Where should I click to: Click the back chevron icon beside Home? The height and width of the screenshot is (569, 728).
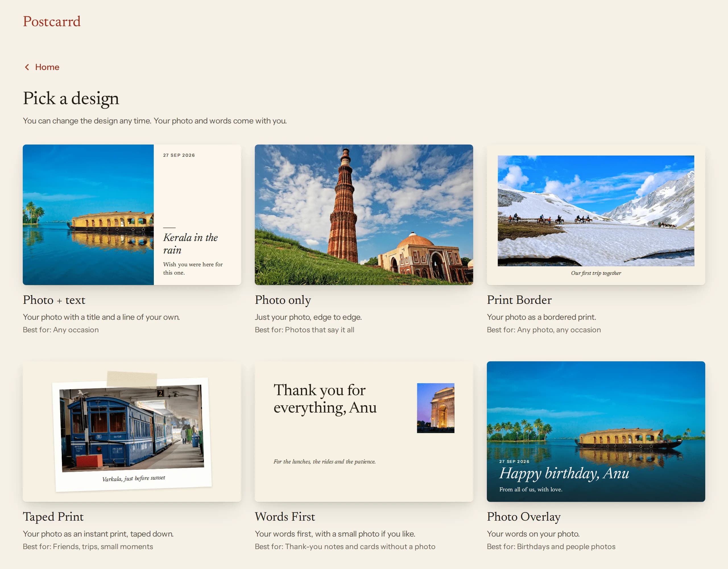click(27, 67)
